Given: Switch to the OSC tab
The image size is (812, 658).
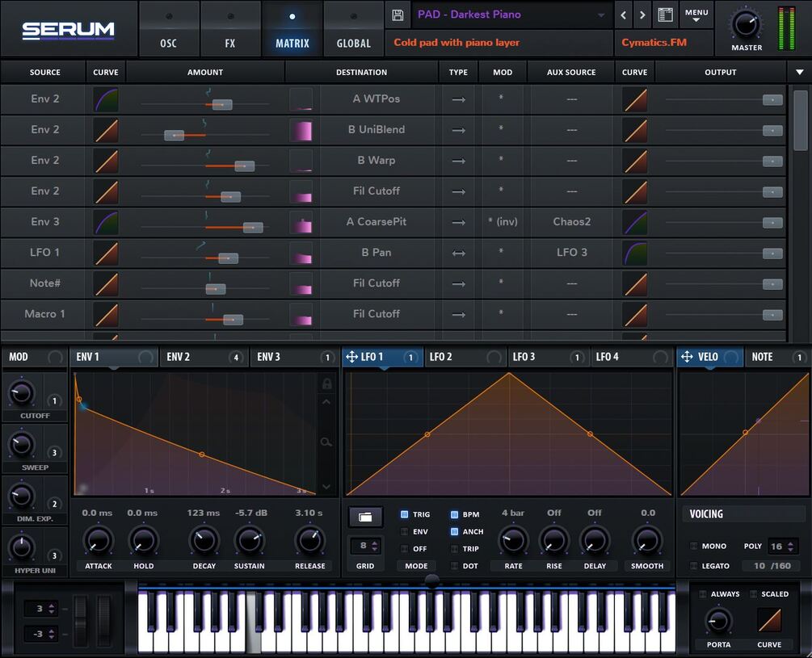Looking at the screenshot, I should (168, 29).
